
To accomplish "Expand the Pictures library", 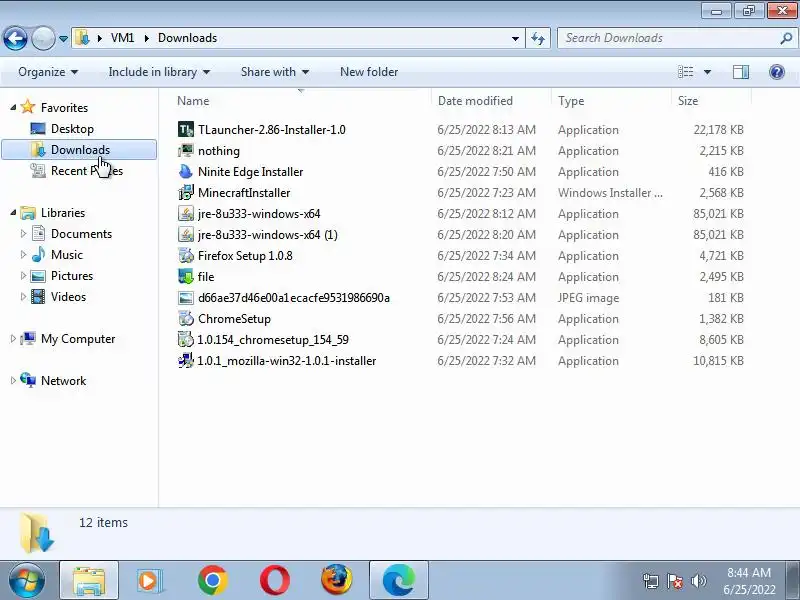I will click(23, 276).
